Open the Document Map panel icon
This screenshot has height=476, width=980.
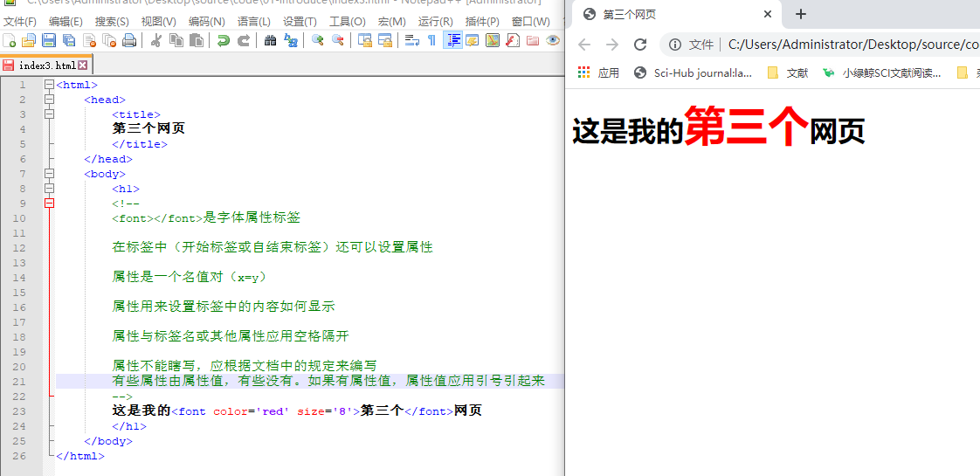493,40
